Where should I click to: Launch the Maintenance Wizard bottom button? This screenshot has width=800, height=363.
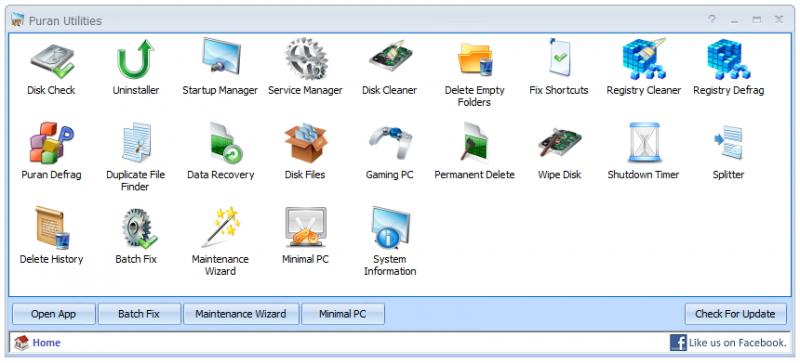click(x=241, y=314)
